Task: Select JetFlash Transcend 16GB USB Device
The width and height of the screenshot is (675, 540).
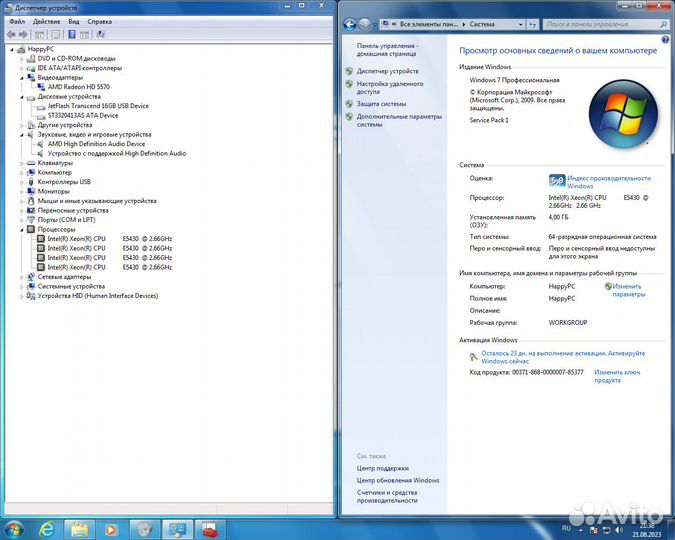Action: tap(98, 106)
